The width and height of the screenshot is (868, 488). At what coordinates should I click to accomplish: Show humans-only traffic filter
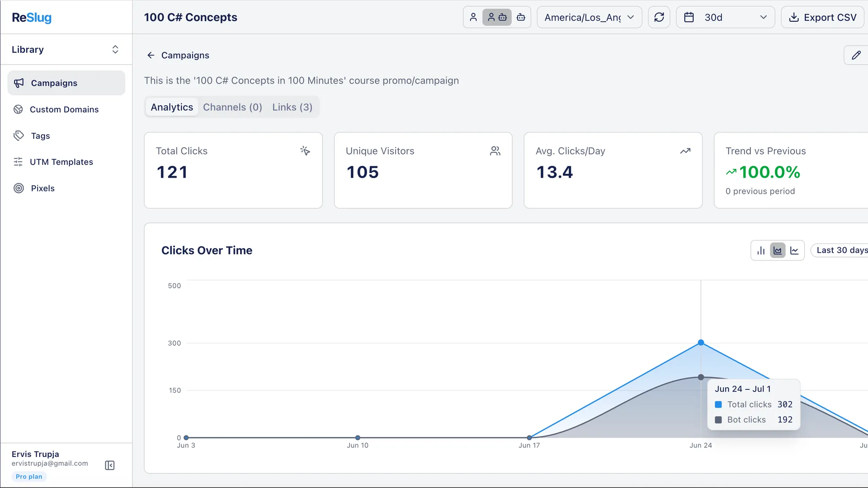point(473,17)
